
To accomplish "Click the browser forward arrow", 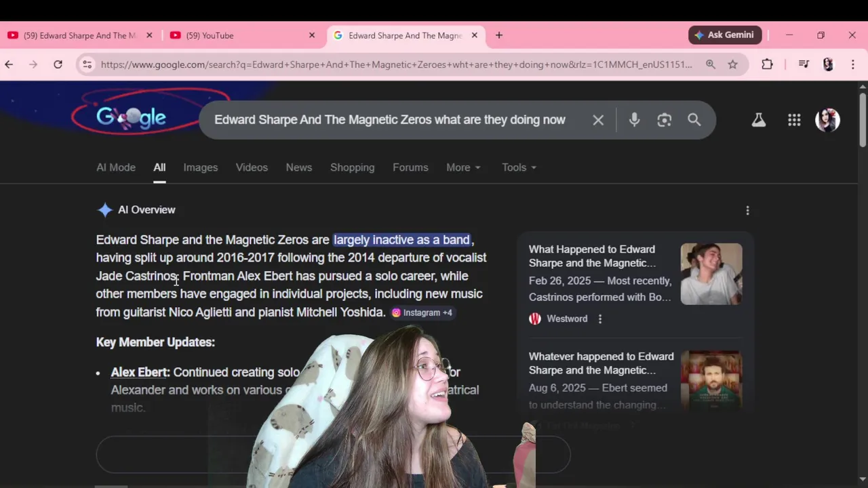I will point(33,64).
